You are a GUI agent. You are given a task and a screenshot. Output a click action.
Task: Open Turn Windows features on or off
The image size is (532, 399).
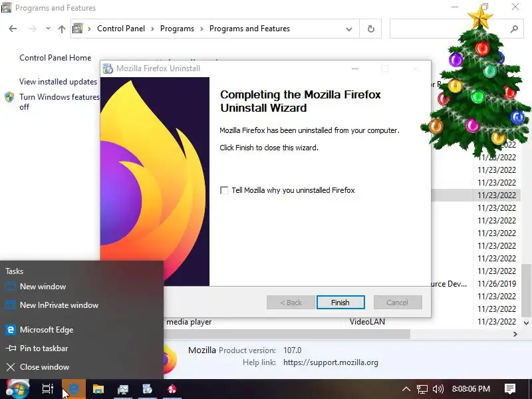point(59,102)
